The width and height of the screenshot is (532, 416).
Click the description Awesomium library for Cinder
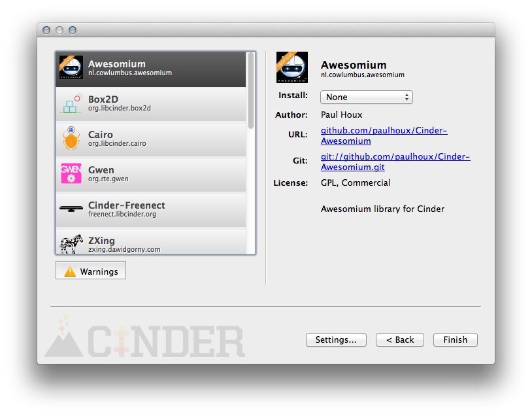coord(382,209)
